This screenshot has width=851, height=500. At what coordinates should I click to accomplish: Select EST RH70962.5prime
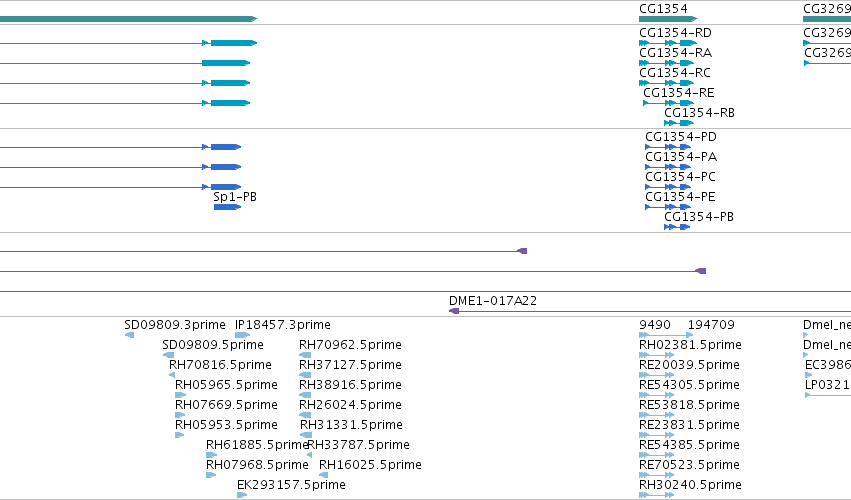pos(350,345)
